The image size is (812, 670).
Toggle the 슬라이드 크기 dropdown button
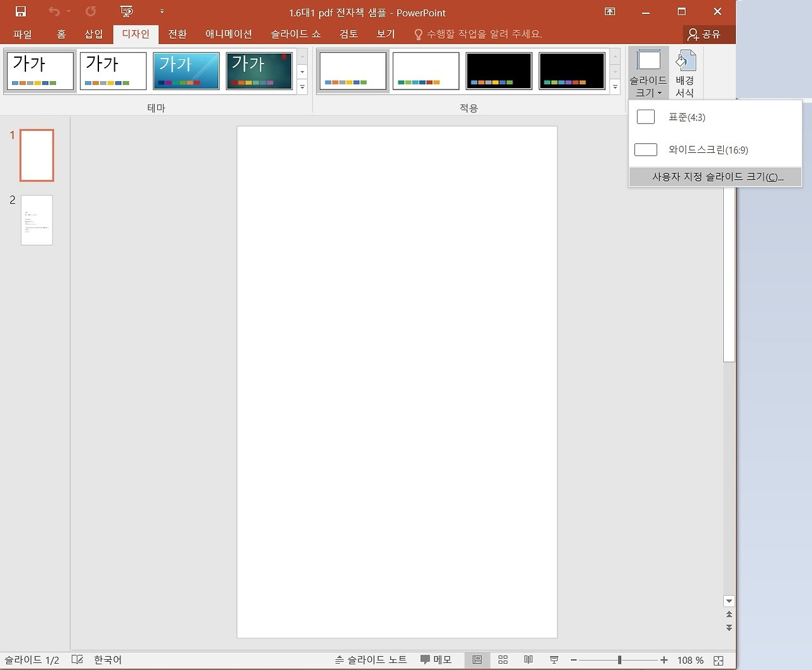648,73
